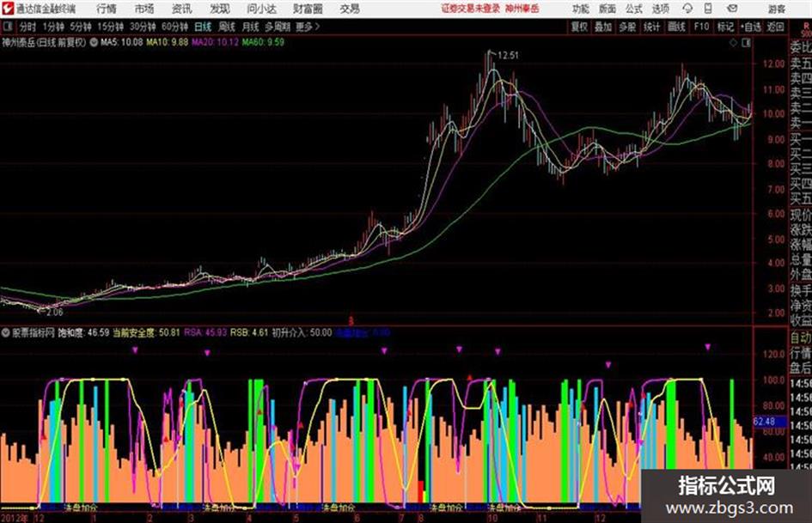Click the MA5: 10.08 indicator value
This screenshot has width=812, height=523.
[x=122, y=42]
